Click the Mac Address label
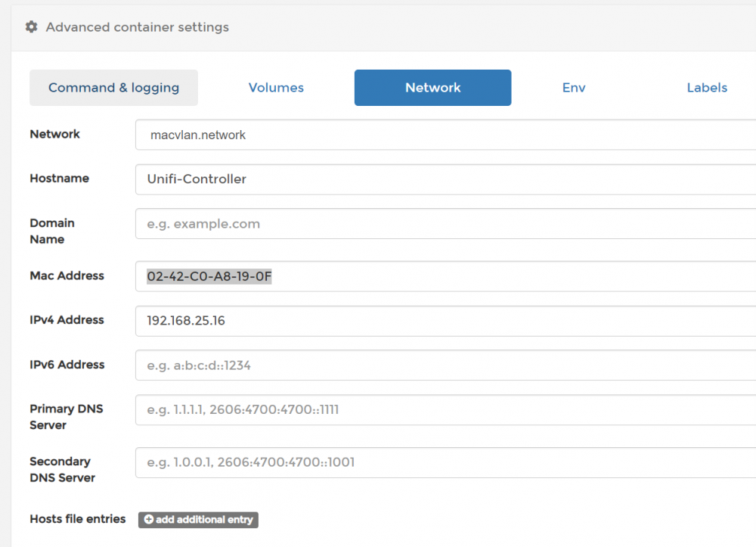Screen dimensions: 756x547 [67, 276]
